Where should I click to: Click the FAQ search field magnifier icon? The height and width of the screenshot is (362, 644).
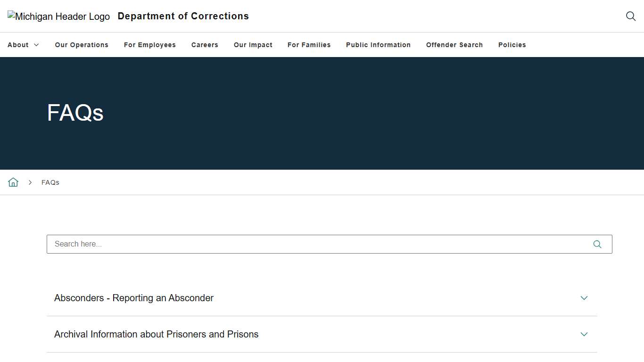pyautogui.click(x=597, y=244)
